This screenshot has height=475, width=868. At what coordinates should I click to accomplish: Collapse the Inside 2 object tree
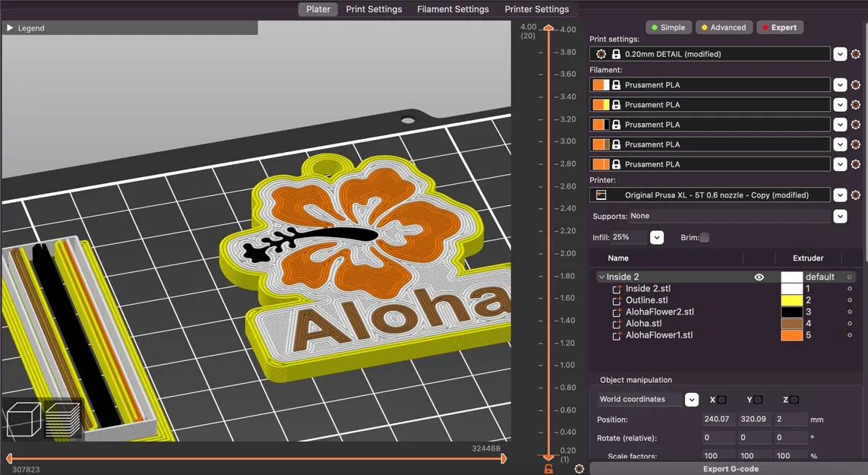point(601,277)
